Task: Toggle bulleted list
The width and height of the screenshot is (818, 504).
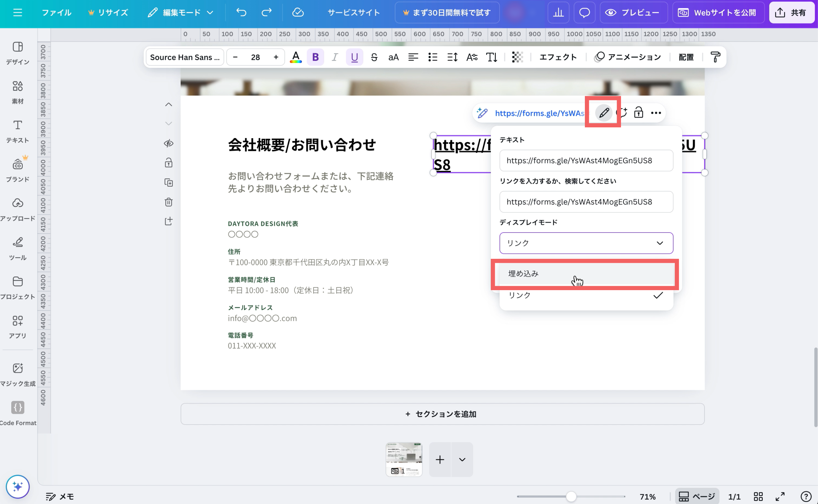Action: click(433, 57)
